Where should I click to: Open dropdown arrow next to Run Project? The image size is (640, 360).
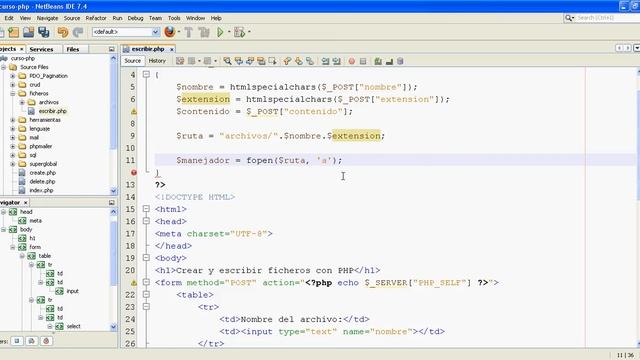[x=229, y=32]
